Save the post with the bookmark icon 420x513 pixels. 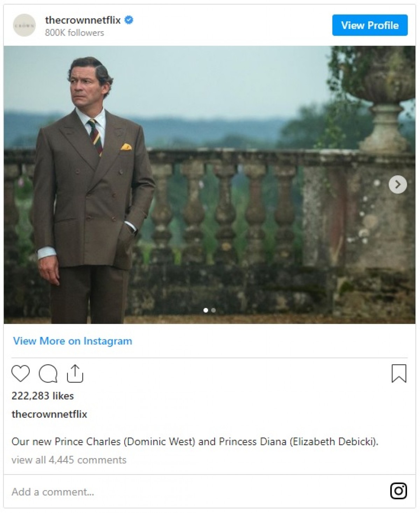point(399,373)
